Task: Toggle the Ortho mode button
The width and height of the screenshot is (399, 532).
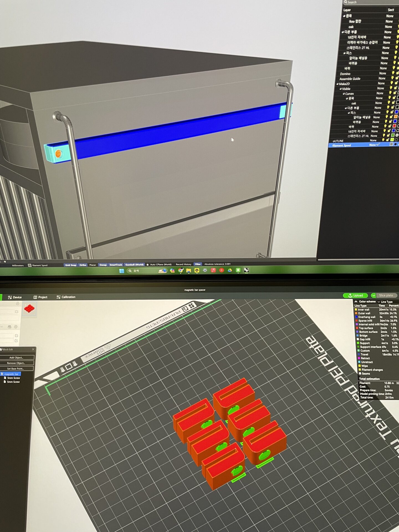Action: [x=83, y=265]
